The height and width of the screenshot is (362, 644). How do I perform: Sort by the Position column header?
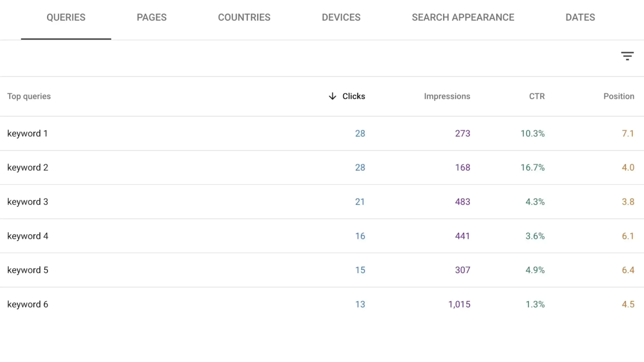tap(619, 96)
